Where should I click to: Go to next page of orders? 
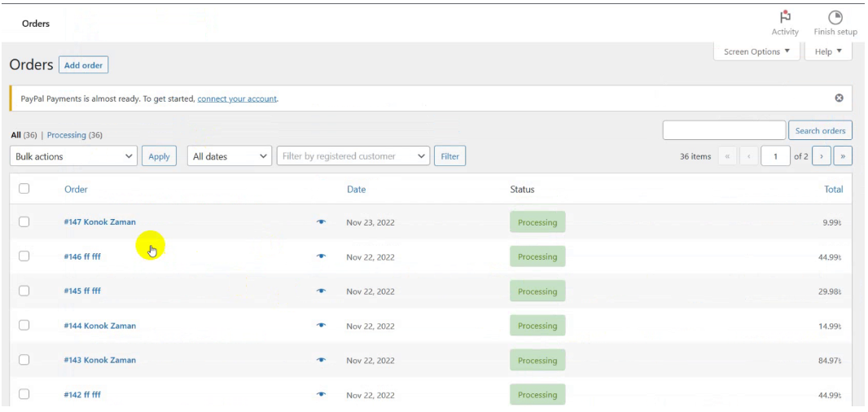click(822, 156)
